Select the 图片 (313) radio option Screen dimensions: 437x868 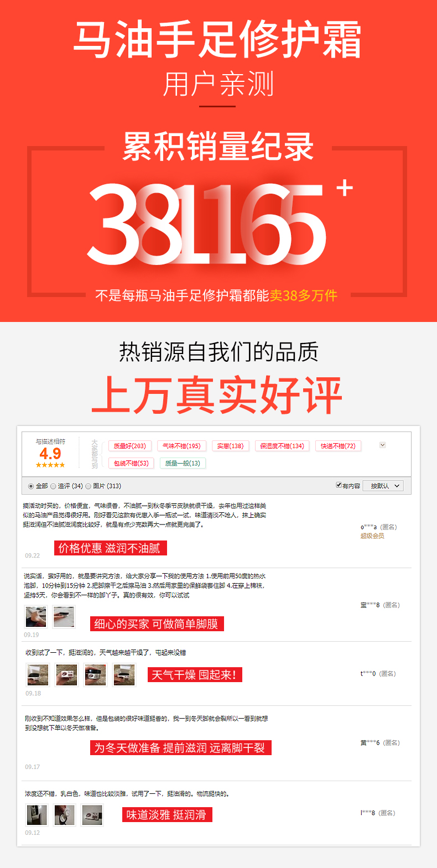tap(89, 486)
